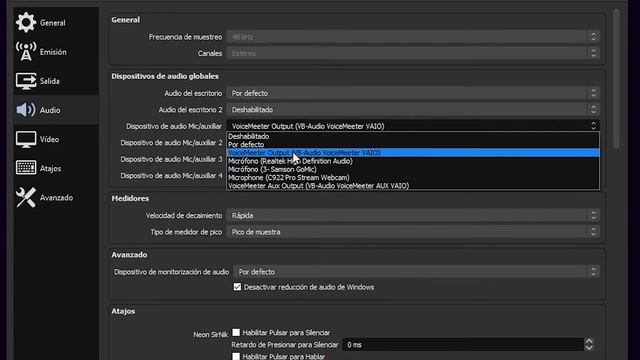
Task: Select Micrófono (Realtek High Definition Audio) option
Action: tap(413, 161)
